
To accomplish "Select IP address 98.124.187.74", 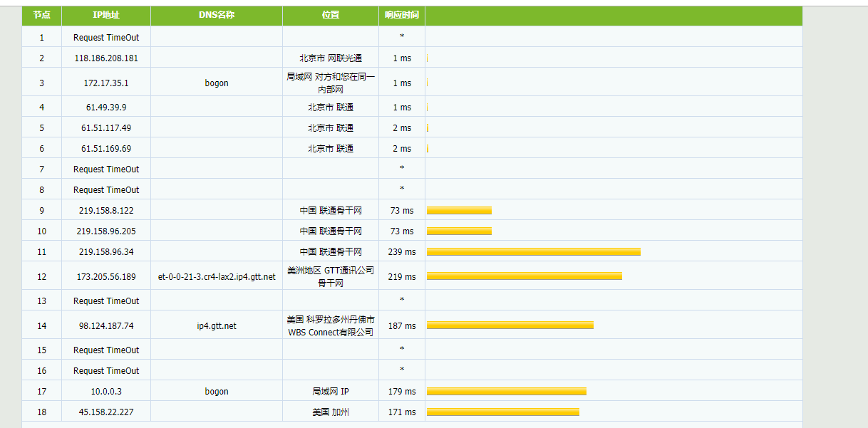I will 106,326.
